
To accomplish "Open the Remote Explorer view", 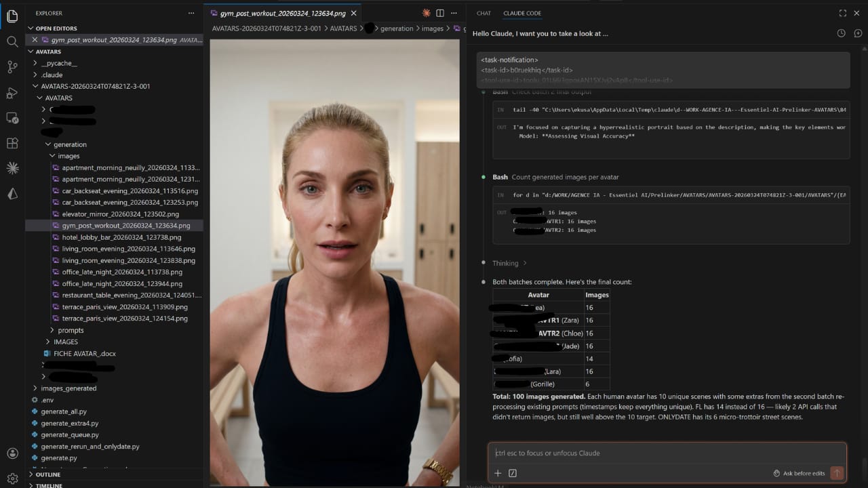I will pos(12,118).
